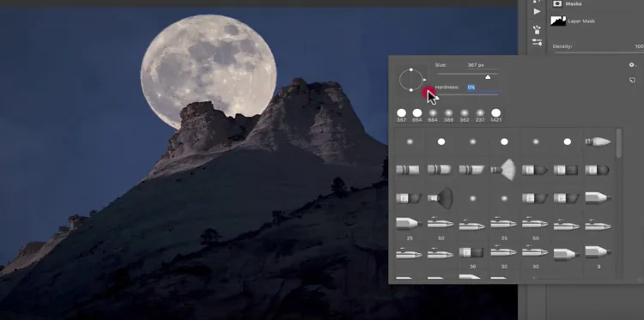Select recent brush labeled 1421
The height and width of the screenshot is (320, 644).
pos(495,113)
